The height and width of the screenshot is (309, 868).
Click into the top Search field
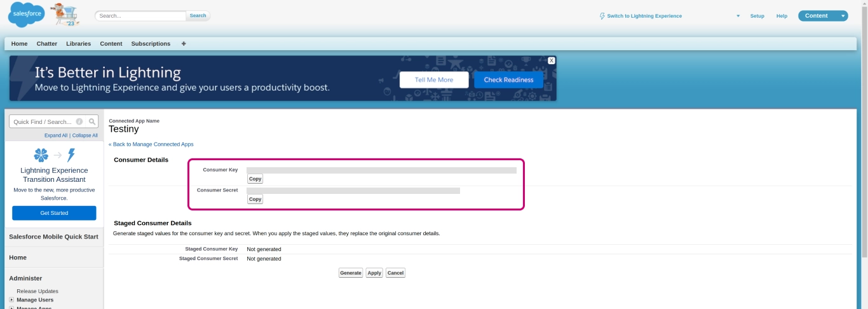142,16
